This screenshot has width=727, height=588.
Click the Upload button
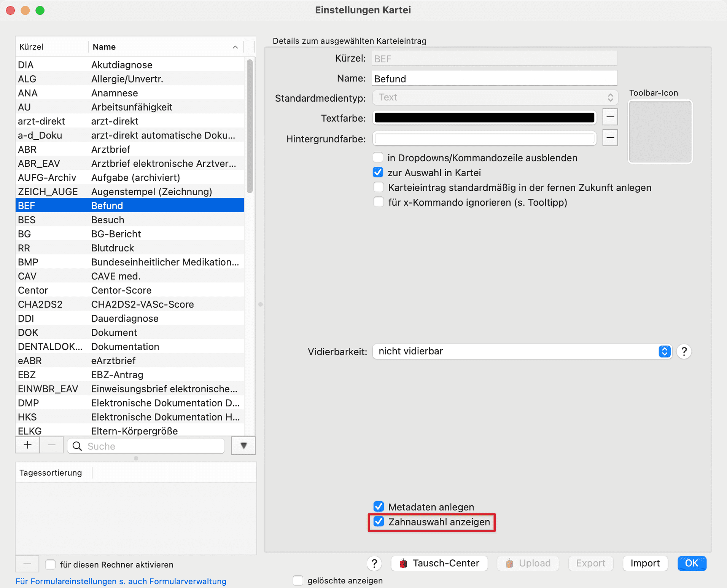[528, 563]
